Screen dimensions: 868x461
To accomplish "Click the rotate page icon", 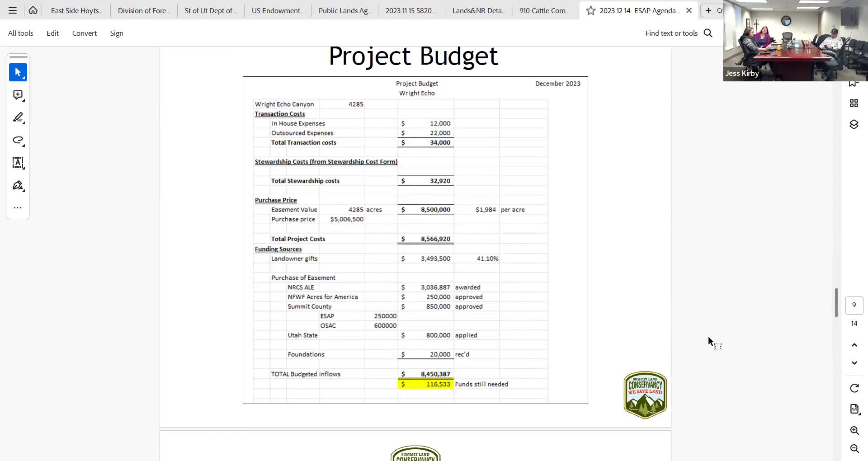I will 854,388.
